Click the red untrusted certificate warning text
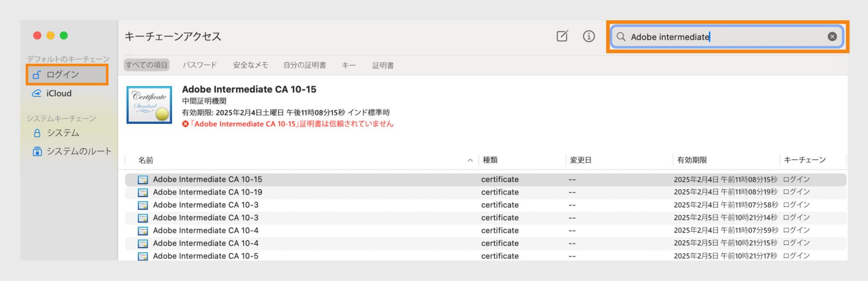The width and height of the screenshot is (868, 281). pyautogui.click(x=292, y=124)
